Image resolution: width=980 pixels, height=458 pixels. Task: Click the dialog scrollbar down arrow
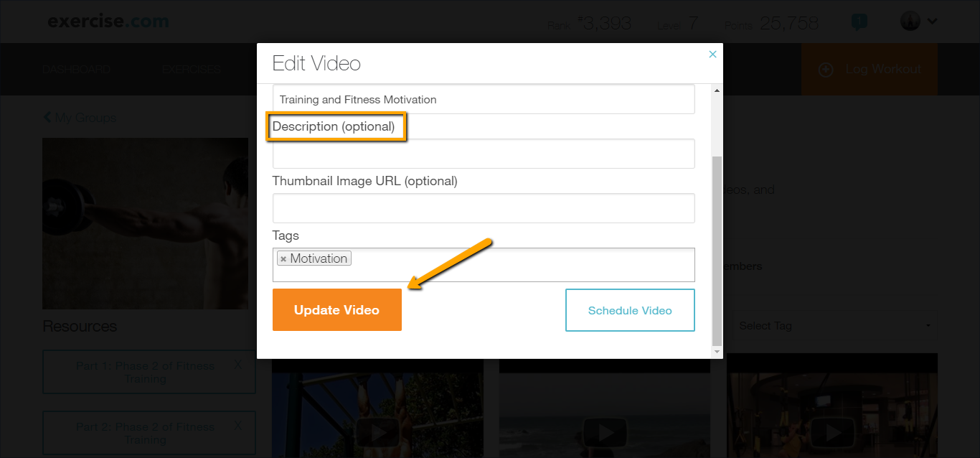click(716, 352)
